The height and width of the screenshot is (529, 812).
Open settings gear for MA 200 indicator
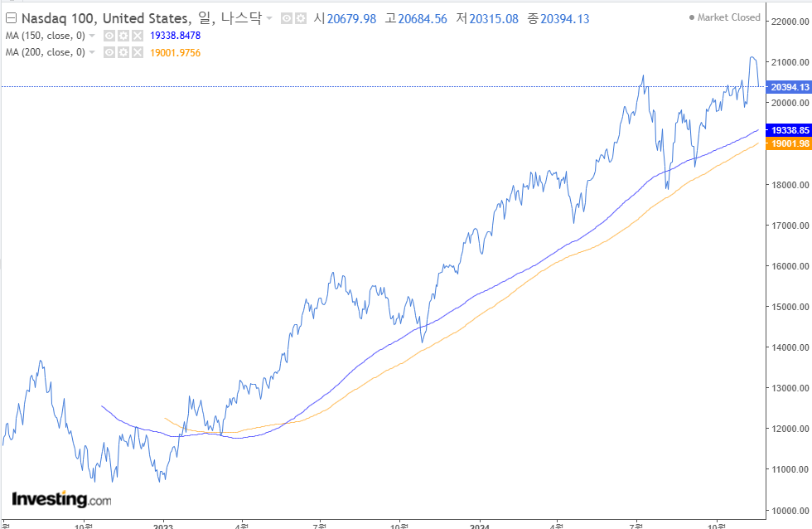(123, 52)
